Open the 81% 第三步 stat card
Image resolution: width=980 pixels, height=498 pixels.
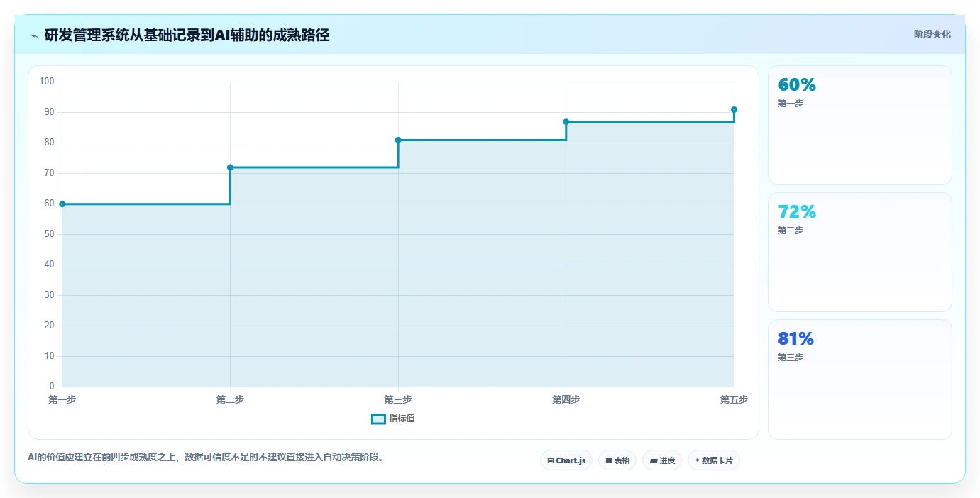point(860,380)
